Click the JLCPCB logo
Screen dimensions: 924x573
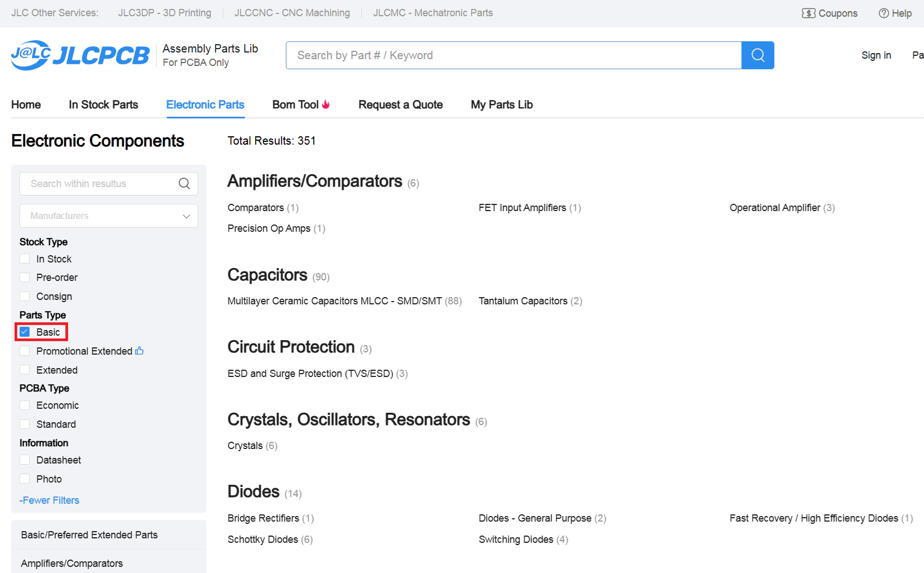coord(80,55)
